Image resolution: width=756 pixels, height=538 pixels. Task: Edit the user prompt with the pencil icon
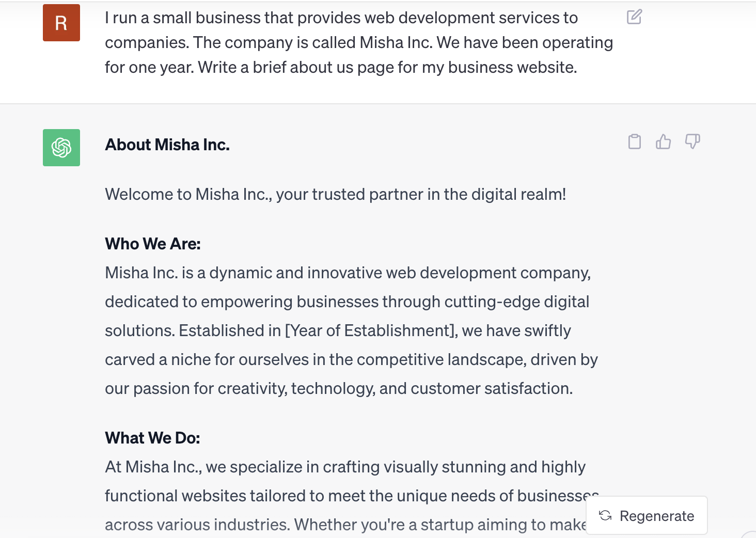pyautogui.click(x=634, y=17)
